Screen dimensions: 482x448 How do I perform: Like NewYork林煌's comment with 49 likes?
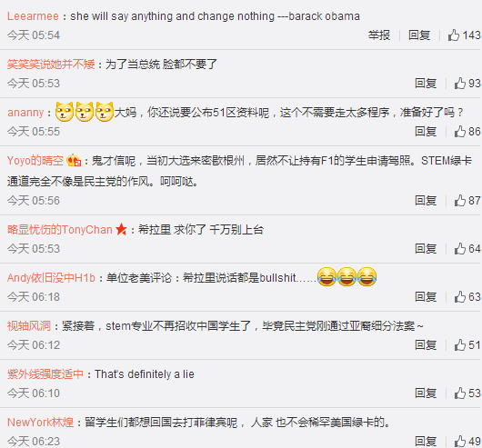coord(467,442)
